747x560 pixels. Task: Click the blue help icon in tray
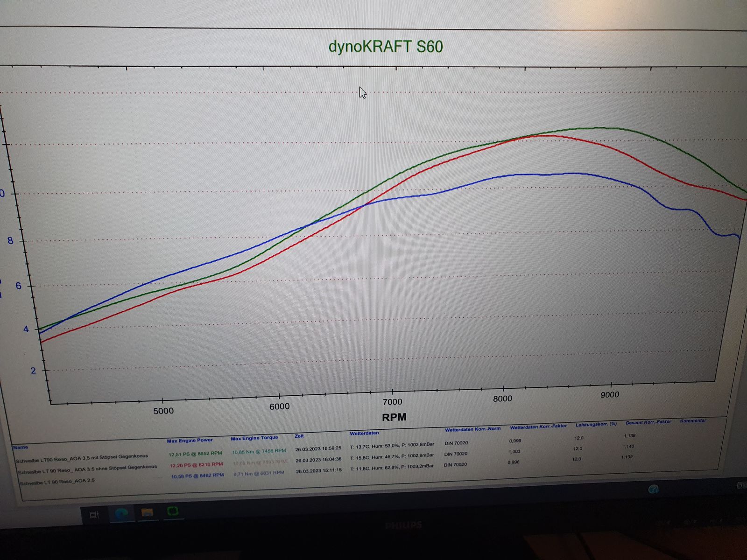coord(653,489)
